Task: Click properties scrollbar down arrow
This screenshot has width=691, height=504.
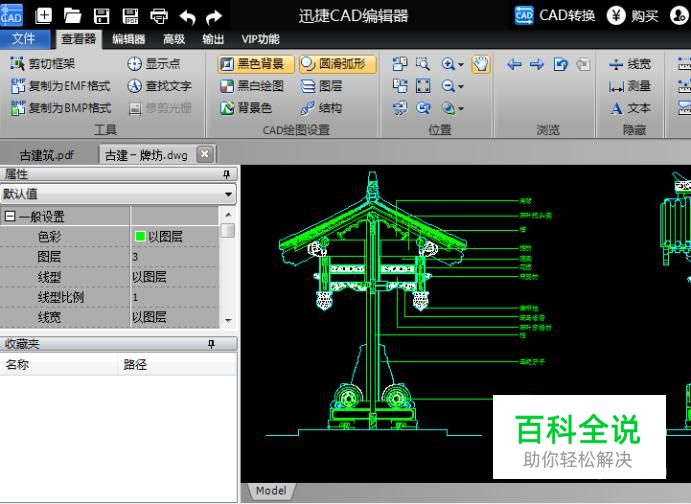Action: pyautogui.click(x=228, y=320)
